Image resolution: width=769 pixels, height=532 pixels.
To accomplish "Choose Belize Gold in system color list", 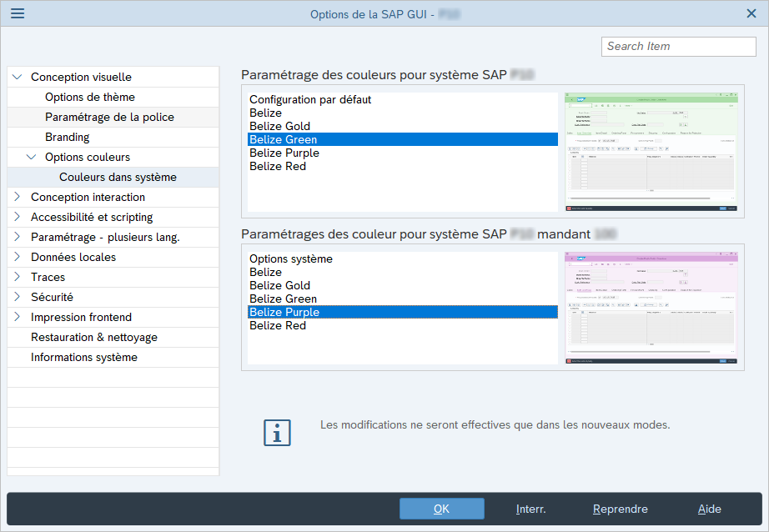I will pyautogui.click(x=403, y=126).
